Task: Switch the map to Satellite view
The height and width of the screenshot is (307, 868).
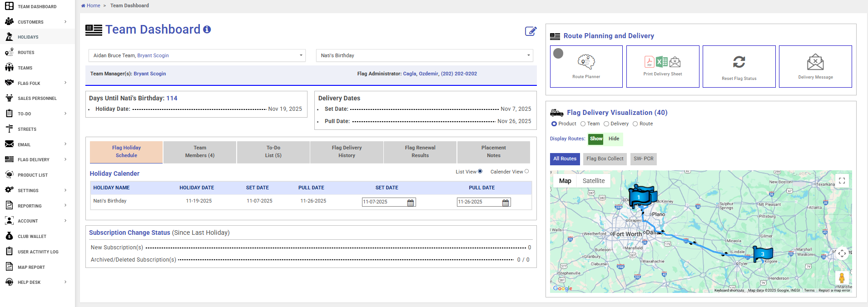Action: (594, 181)
